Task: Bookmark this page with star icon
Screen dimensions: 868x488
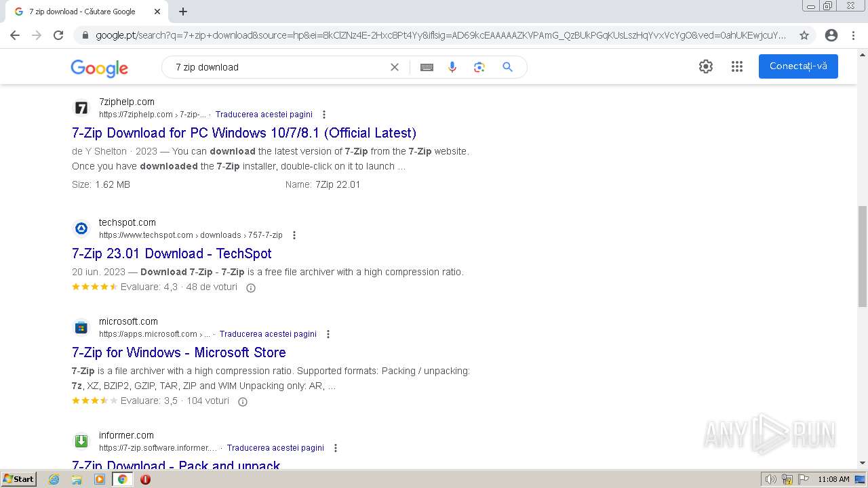Action: tap(804, 35)
